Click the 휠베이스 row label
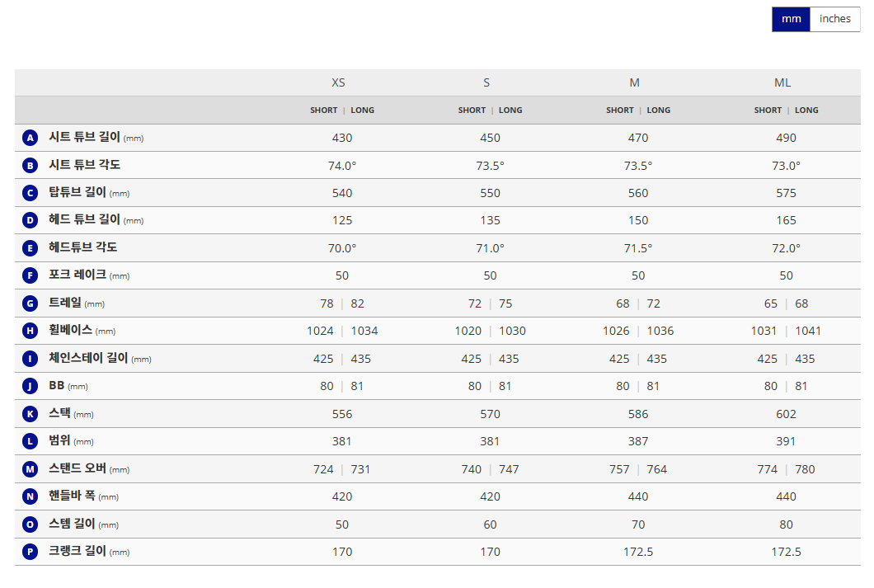 point(71,331)
